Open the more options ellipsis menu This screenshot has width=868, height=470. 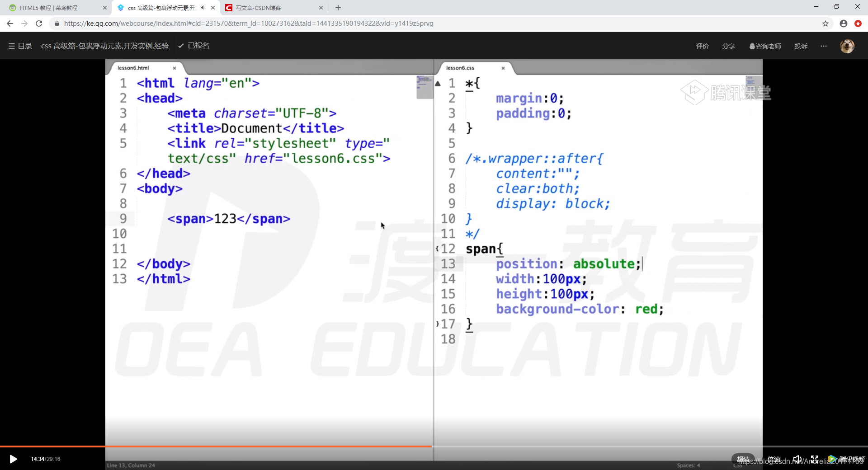824,46
